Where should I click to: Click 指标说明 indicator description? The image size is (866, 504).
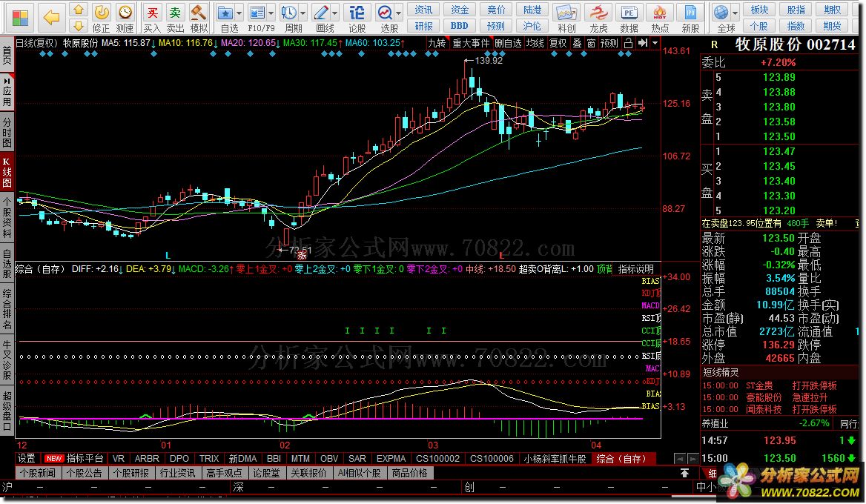click(x=635, y=269)
